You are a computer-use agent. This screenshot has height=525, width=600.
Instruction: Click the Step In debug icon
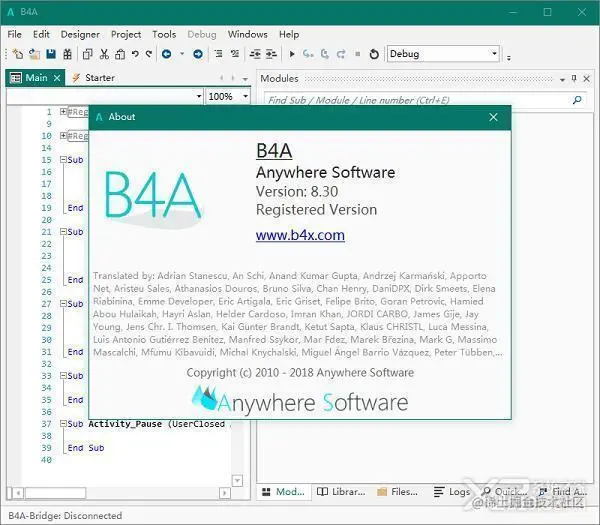[308, 54]
